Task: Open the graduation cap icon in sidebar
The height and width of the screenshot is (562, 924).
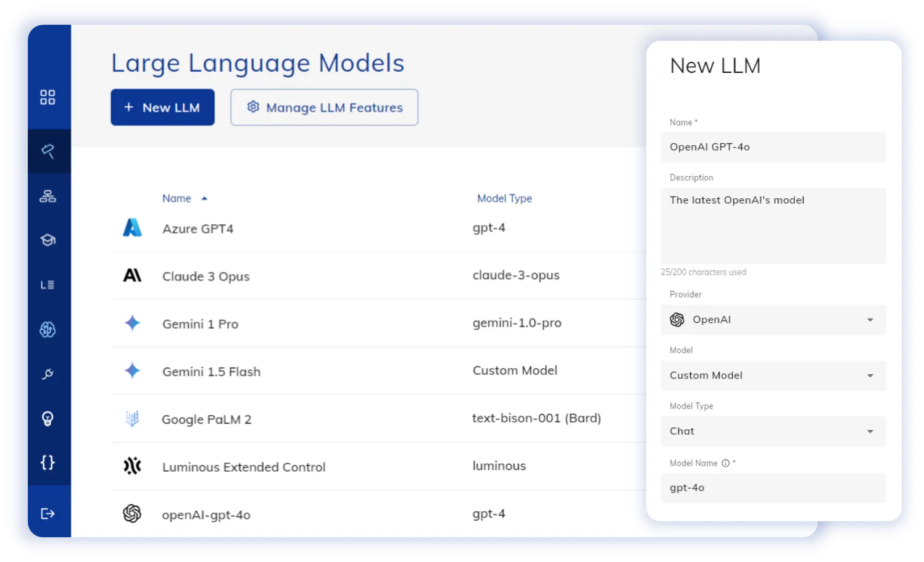Action: pos(48,240)
